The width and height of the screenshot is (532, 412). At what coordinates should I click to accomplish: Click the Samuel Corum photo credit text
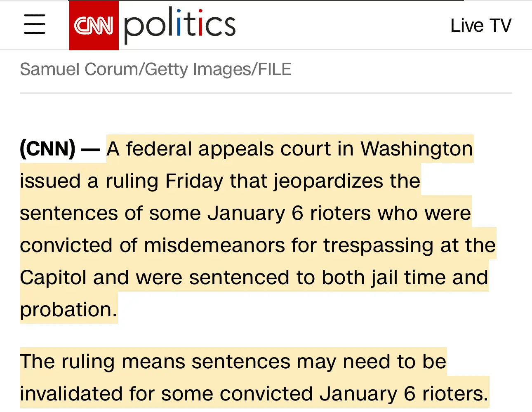pyautogui.click(x=155, y=69)
